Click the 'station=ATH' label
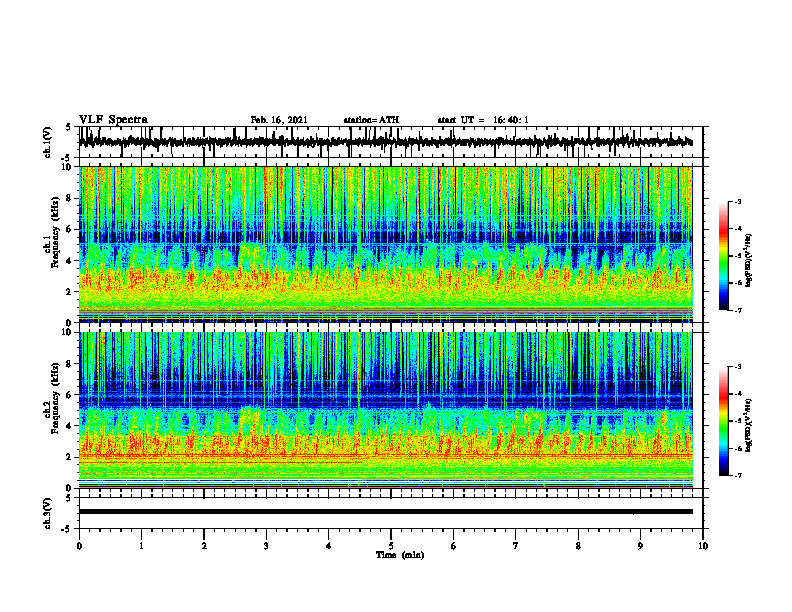Image resolution: width=792 pixels, height=612 pixels. (371, 120)
